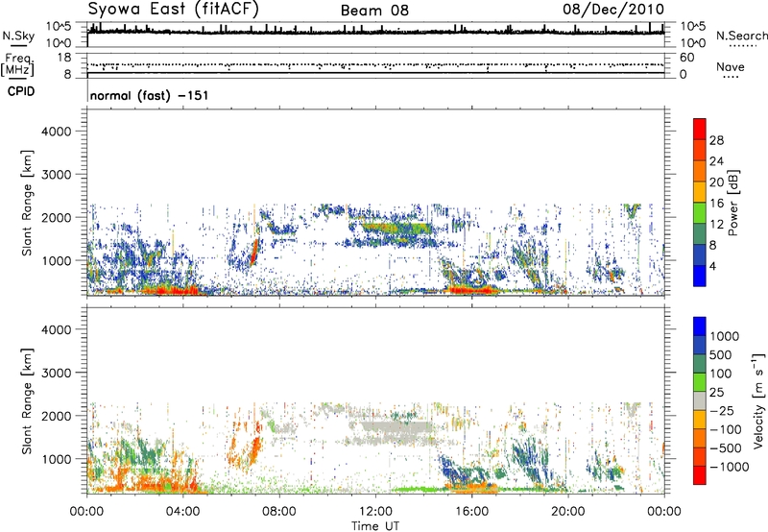Click the "Time UT" axis title
The height and width of the screenshot is (532, 768).
[x=375, y=526]
